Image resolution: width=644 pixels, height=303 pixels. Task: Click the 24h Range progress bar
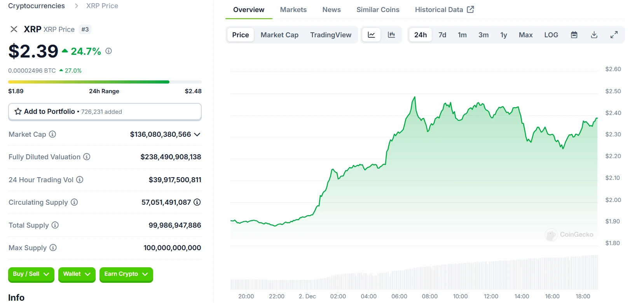tap(105, 82)
